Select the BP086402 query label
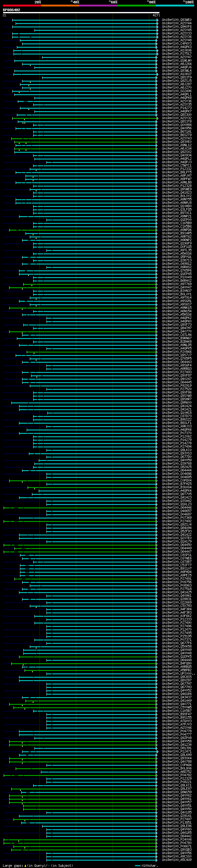Screen dimensions: 197x868 click(x=11, y=10)
